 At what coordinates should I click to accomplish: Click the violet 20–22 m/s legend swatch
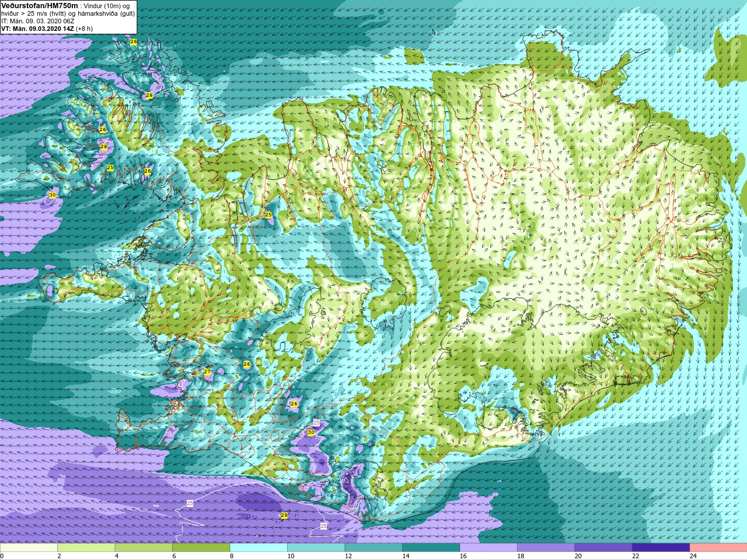[x=603, y=548]
